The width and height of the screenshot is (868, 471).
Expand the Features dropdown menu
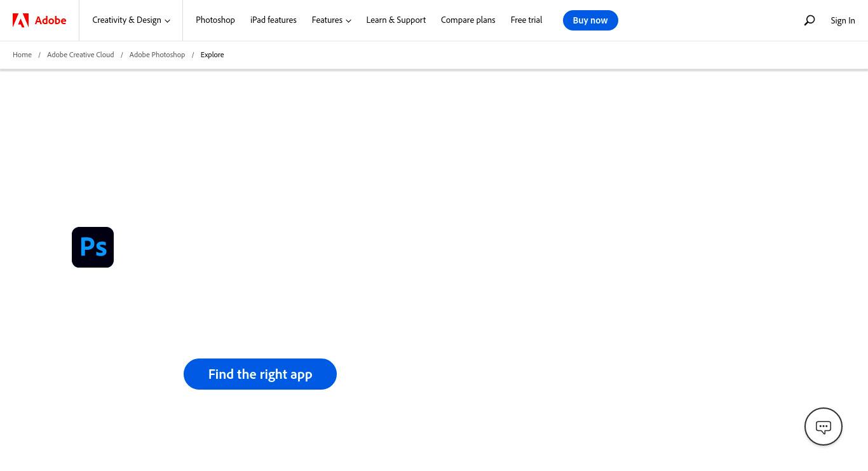pyautogui.click(x=331, y=20)
